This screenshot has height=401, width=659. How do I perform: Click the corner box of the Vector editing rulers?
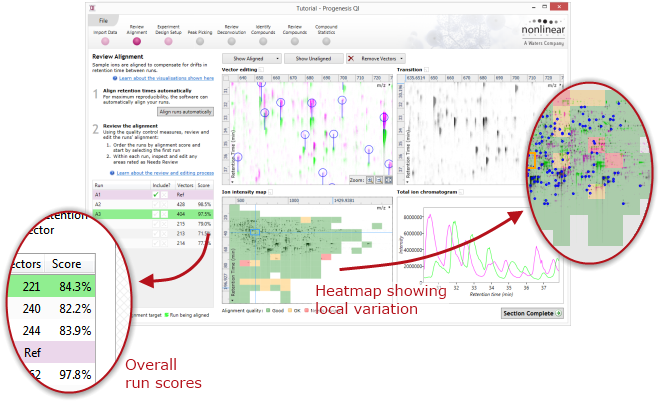pyautogui.click(x=226, y=78)
